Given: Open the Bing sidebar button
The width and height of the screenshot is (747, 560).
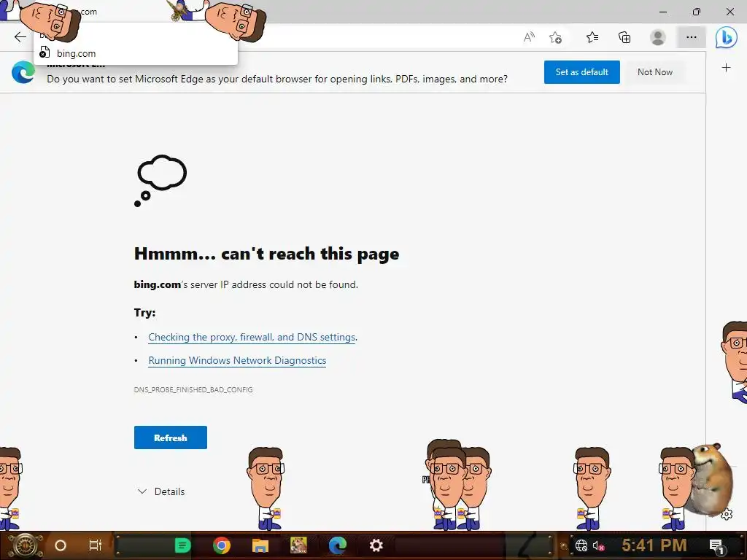Looking at the screenshot, I should [x=726, y=37].
